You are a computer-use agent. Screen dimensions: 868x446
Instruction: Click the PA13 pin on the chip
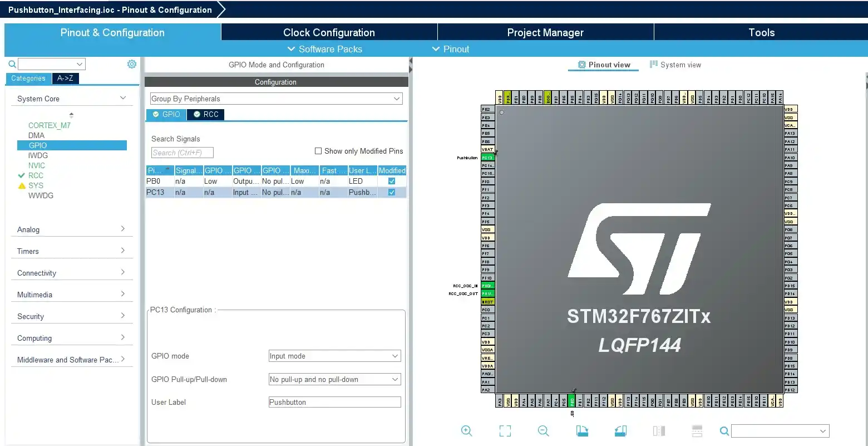pyautogui.click(x=790, y=133)
